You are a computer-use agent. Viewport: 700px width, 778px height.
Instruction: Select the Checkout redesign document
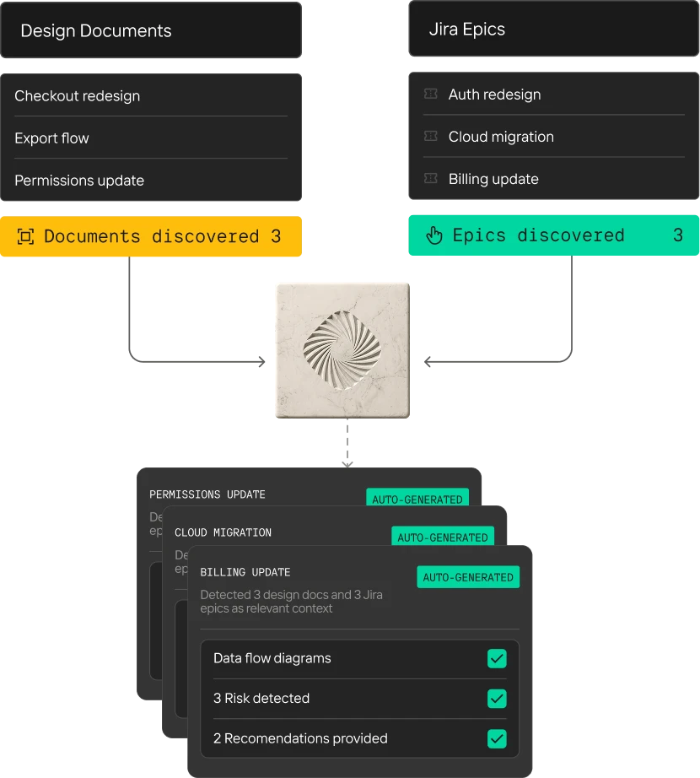(151, 95)
